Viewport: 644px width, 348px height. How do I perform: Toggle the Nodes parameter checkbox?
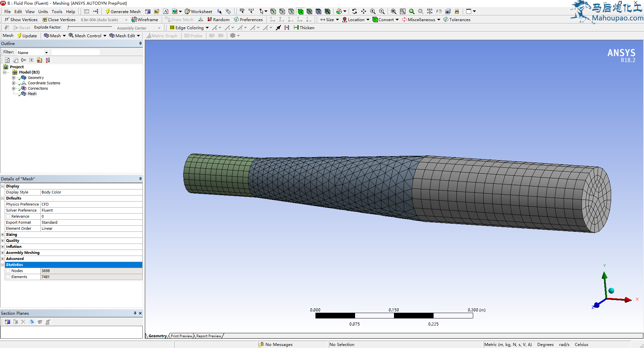click(x=8, y=271)
